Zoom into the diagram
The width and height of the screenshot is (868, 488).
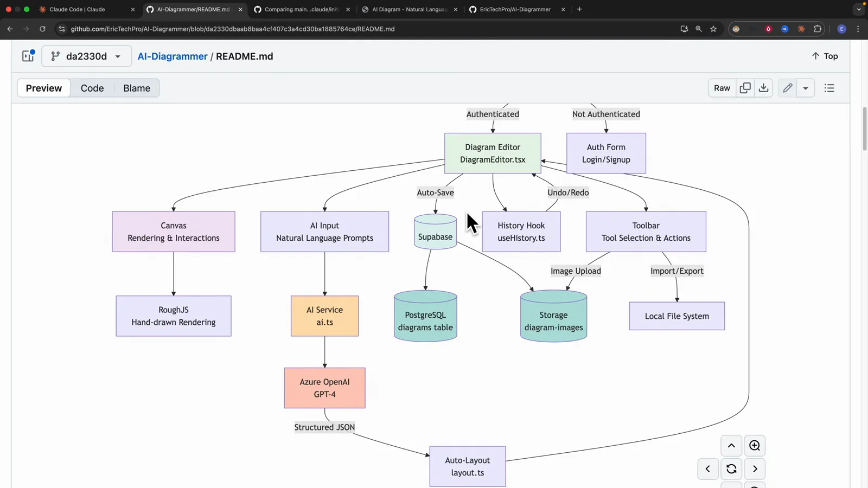(x=755, y=446)
